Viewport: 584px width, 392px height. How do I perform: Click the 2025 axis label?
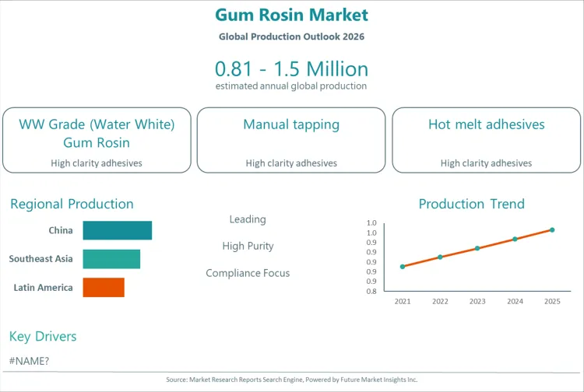[x=552, y=302]
